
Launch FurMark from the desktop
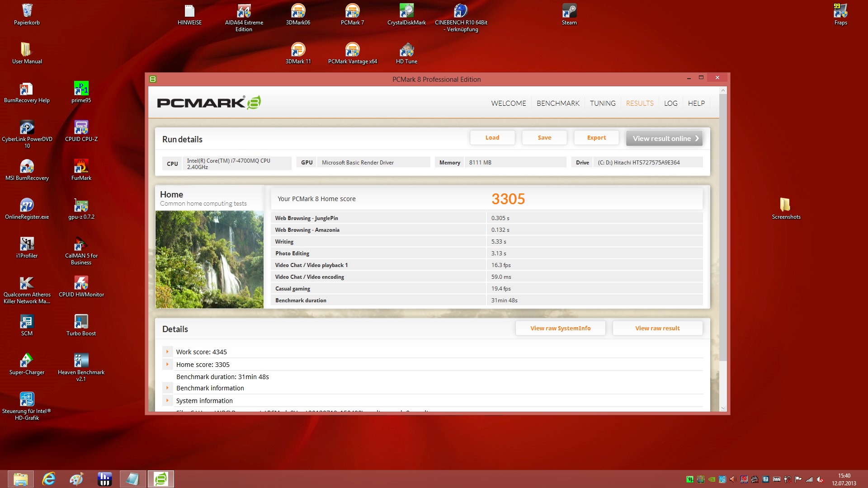tap(81, 170)
